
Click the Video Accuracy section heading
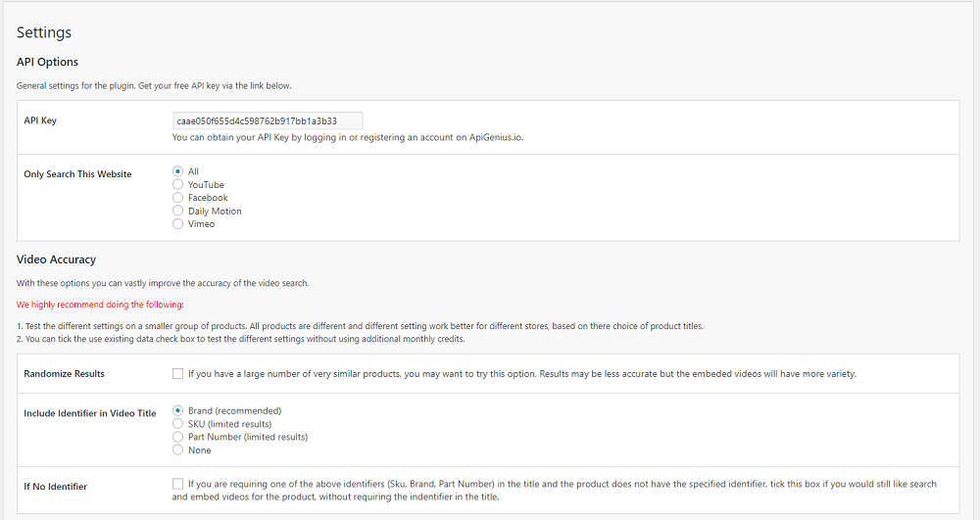[56, 260]
